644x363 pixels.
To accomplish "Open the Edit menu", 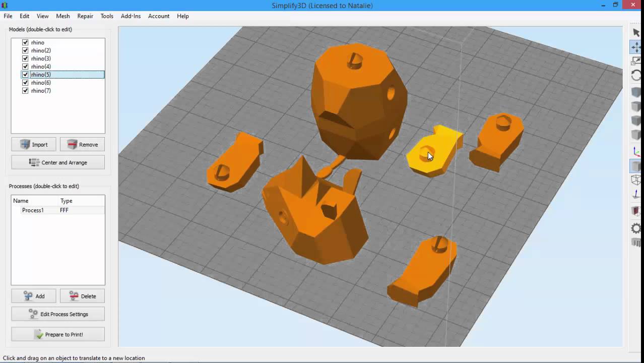I will coord(24,16).
